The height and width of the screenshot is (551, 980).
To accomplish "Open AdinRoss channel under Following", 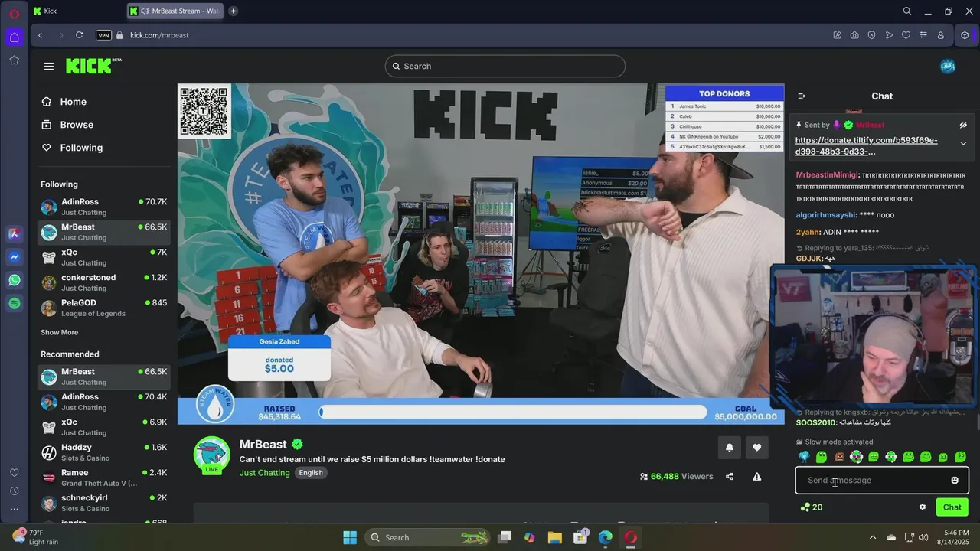I will point(103,207).
